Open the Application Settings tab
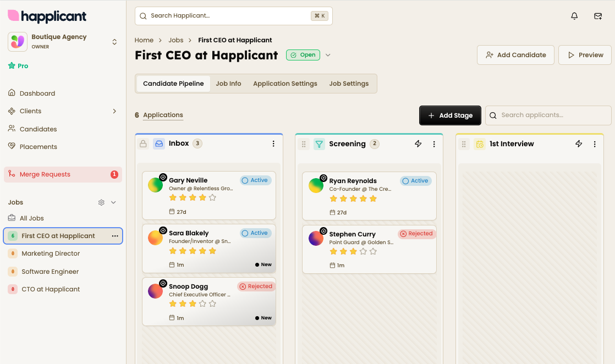 coord(285,84)
